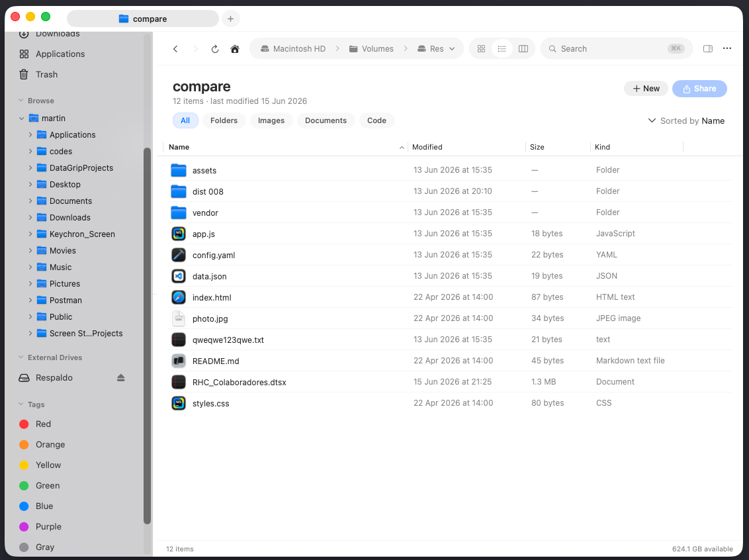Viewport: 749px width, 560px height.
Task: Filter by Documents
Action: click(x=326, y=120)
